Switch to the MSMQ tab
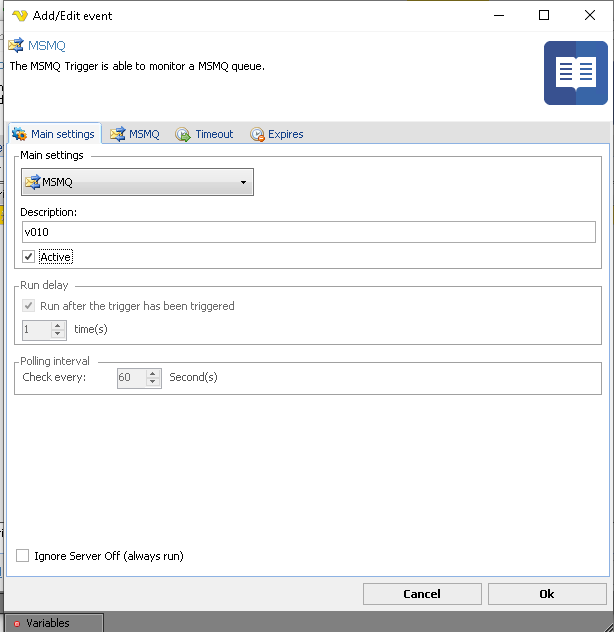 click(136, 134)
